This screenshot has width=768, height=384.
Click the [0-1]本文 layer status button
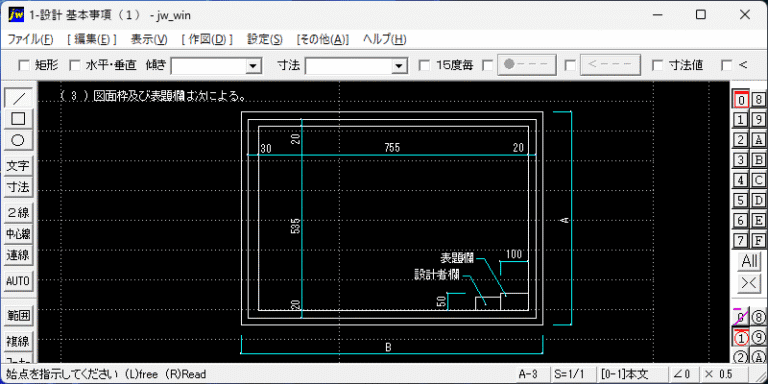pyautogui.click(x=633, y=375)
